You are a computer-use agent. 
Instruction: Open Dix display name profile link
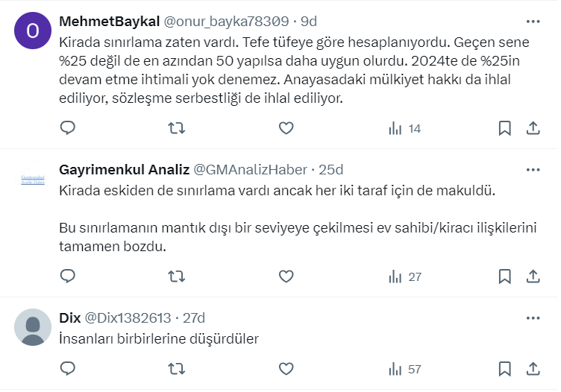(69, 317)
